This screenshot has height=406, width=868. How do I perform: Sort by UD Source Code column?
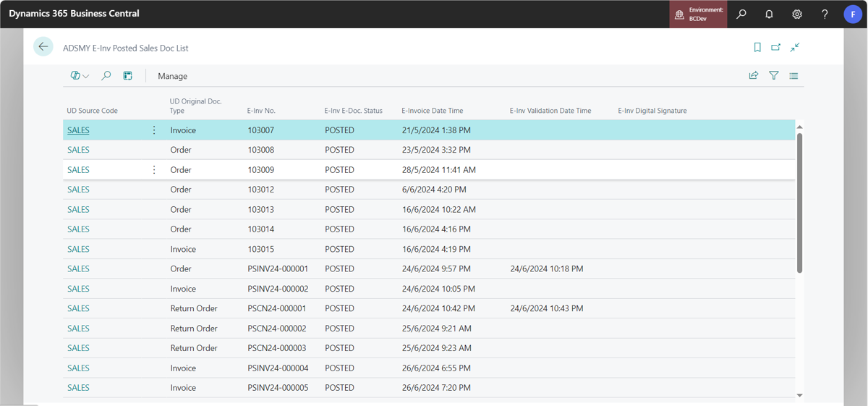coord(92,111)
